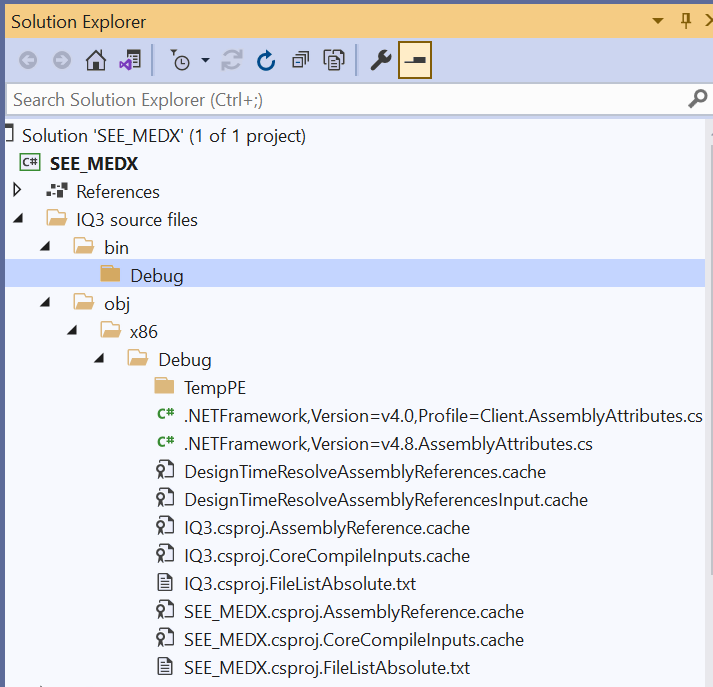The image size is (713, 687).
Task: Click the vertical scrollbar of the tree
Action: tap(710, 359)
